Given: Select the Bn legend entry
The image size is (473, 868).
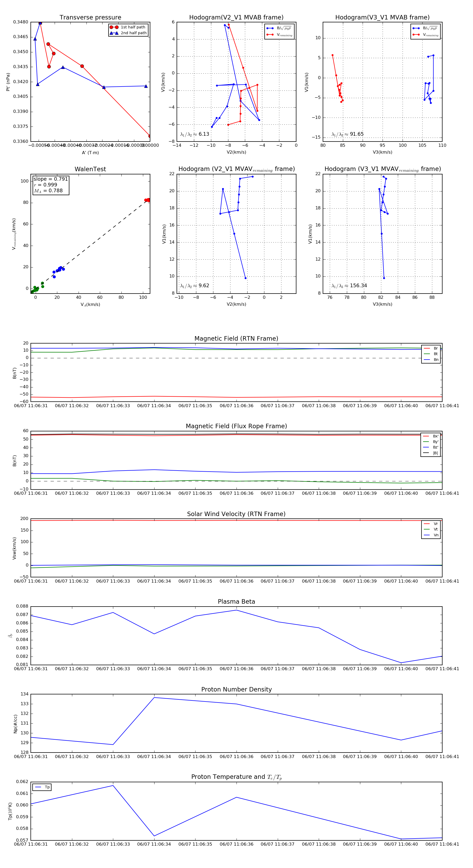Looking at the screenshot, I should pos(431,360).
